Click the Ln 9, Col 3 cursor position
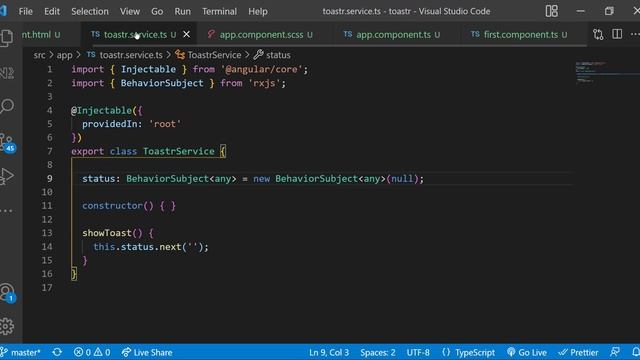This screenshot has height=360, width=640. coord(329,352)
